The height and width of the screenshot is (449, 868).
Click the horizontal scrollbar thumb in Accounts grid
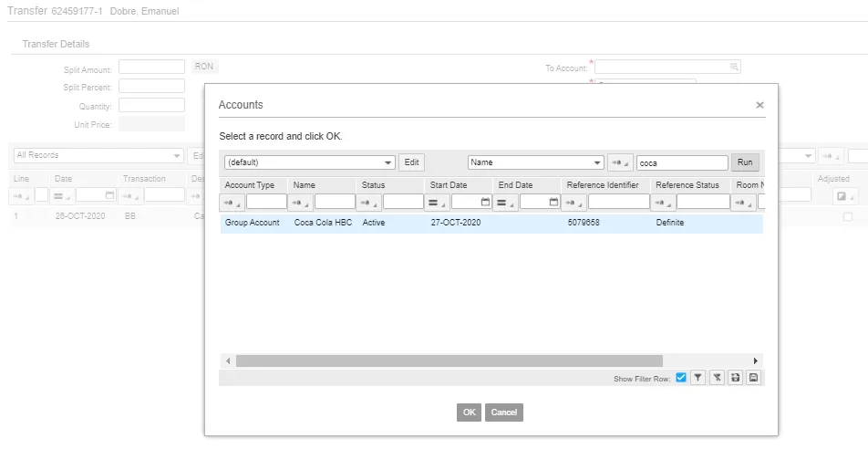coord(449,360)
